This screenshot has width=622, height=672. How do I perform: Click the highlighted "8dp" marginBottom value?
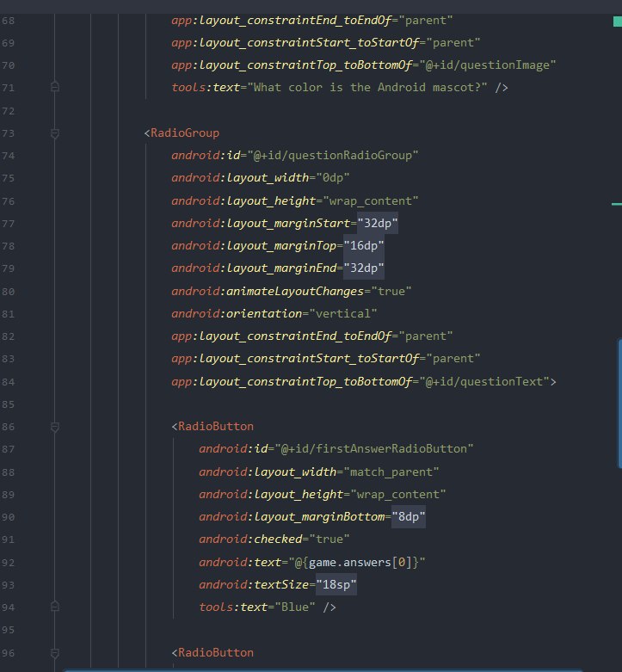tap(409, 516)
